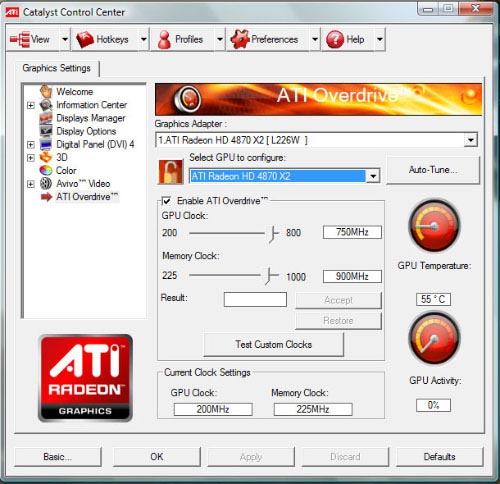Open the Select GPU to configure dropdown
The width and height of the screenshot is (500, 484).
373,176
